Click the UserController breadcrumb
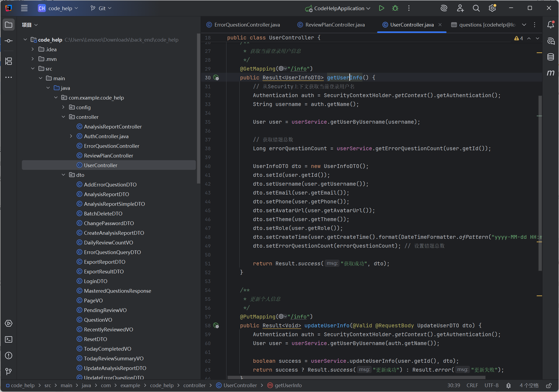This screenshot has height=392, width=559. coord(237,385)
